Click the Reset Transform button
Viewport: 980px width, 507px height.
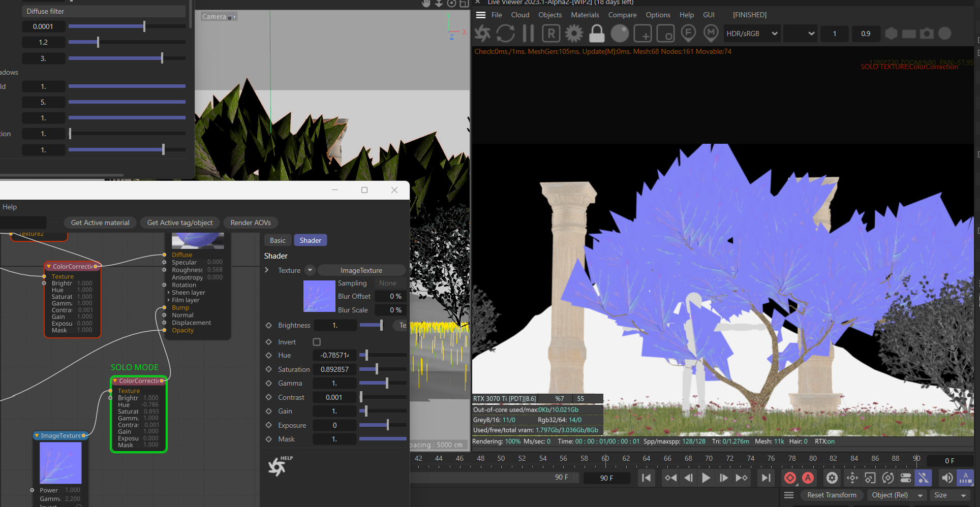[832, 495]
